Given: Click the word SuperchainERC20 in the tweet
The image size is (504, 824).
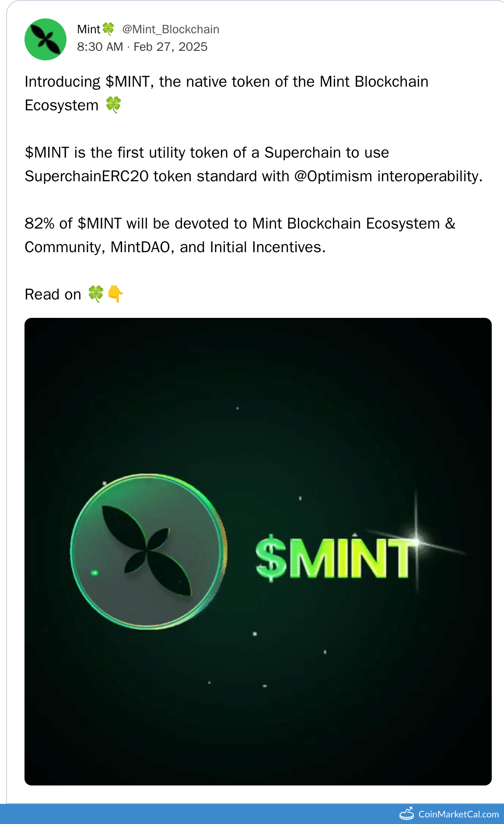Looking at the screenshot, I should [87, 176].
